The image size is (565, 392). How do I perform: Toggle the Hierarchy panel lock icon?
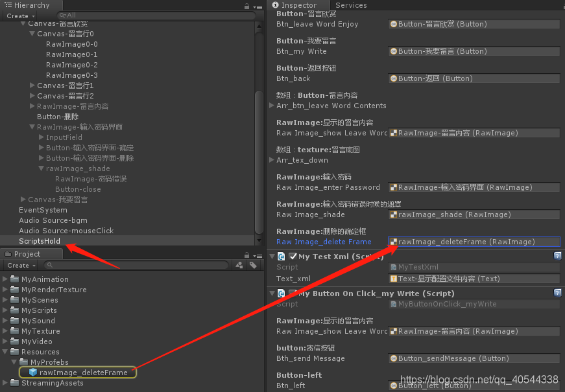(x=246, y=6)
